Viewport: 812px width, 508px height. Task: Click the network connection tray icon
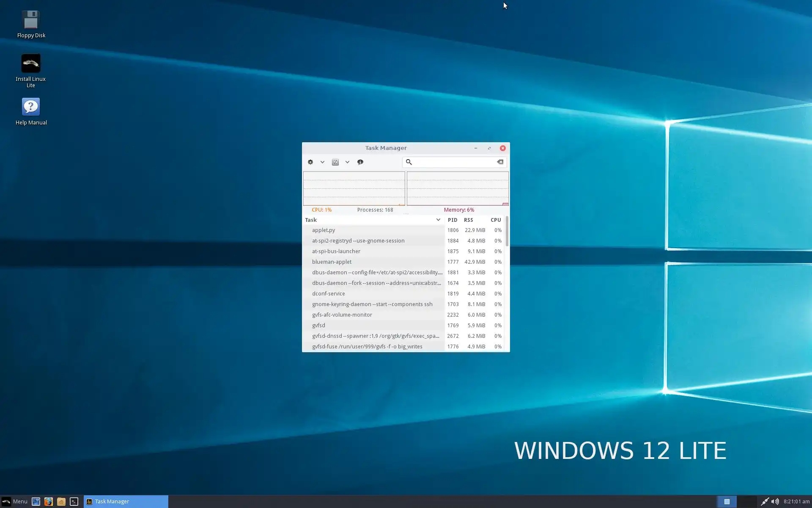pyautogui.click(x=764, y=502)
